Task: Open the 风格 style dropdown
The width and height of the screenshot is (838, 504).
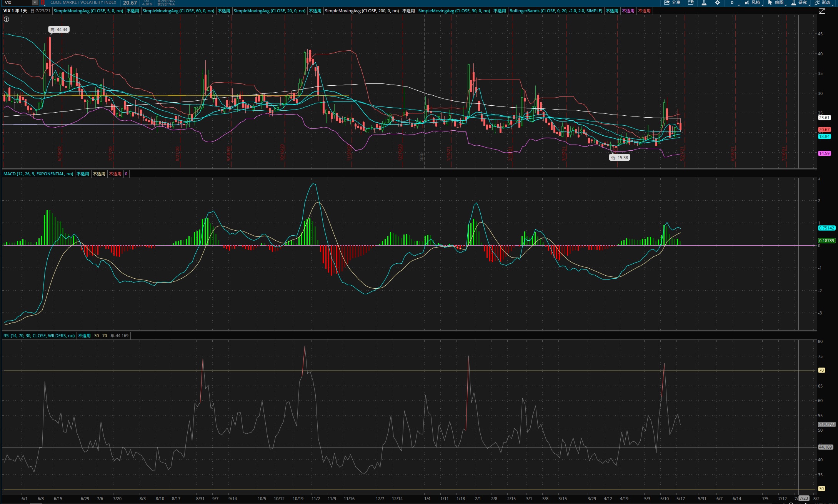Action: point(753,3)
